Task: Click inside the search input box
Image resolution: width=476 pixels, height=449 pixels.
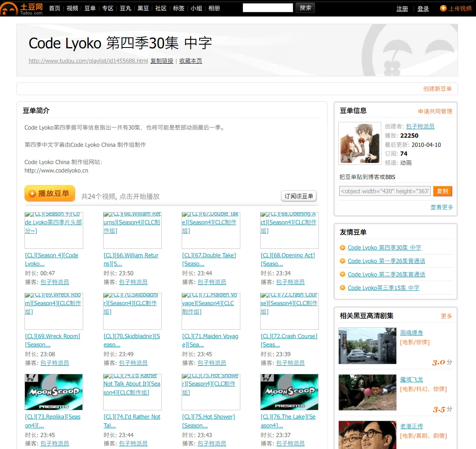Action: (268, 7)
